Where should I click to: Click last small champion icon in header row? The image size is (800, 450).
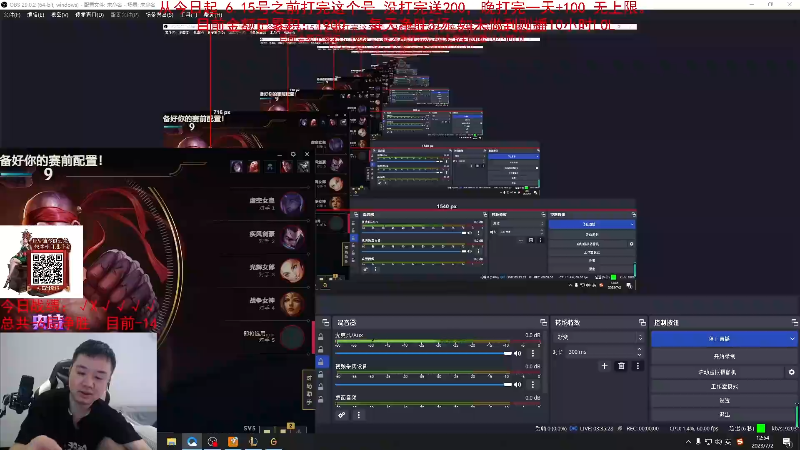click(x=303, y=166)
